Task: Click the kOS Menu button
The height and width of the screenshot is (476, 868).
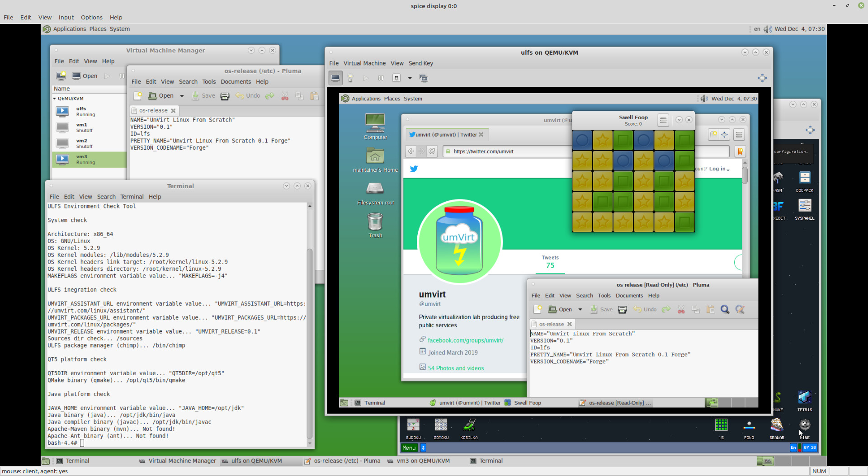Action: tap(409, 448)
